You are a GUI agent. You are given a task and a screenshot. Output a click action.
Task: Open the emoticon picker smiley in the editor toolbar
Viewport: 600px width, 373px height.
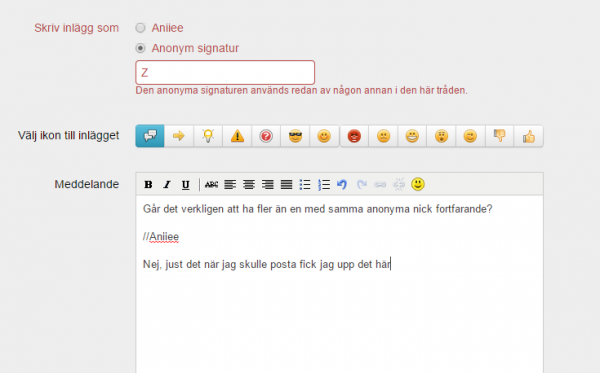pos(418,184)
